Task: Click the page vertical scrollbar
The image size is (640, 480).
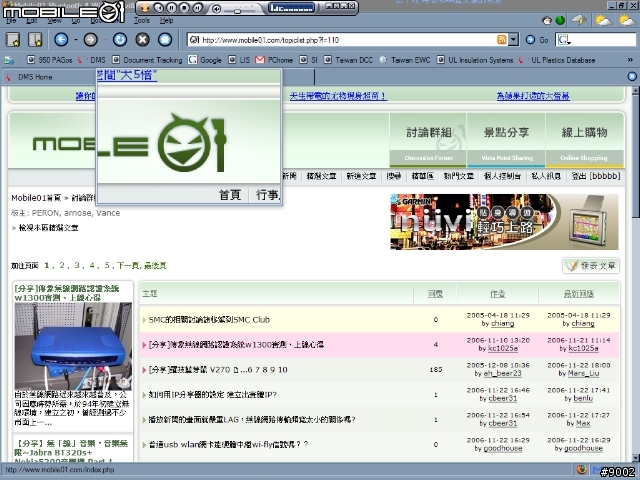Action: click(636, 273)
